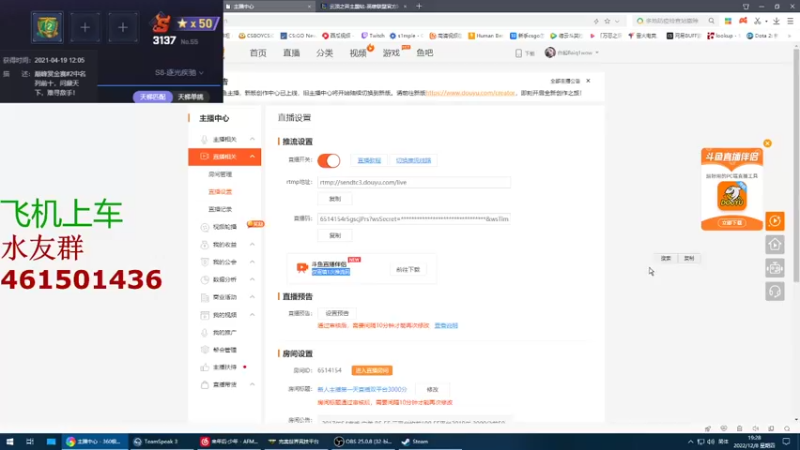Screen dimensions: 800x450
Task: Expand the my-videos section chevron
Action: coord(252,315)
